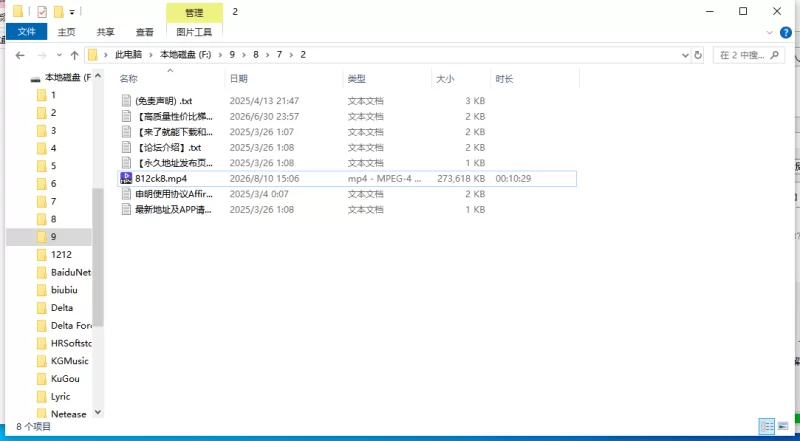Select 本地磁盘 drive in the navigation tree
800x441 pixels.
[61, 78]
